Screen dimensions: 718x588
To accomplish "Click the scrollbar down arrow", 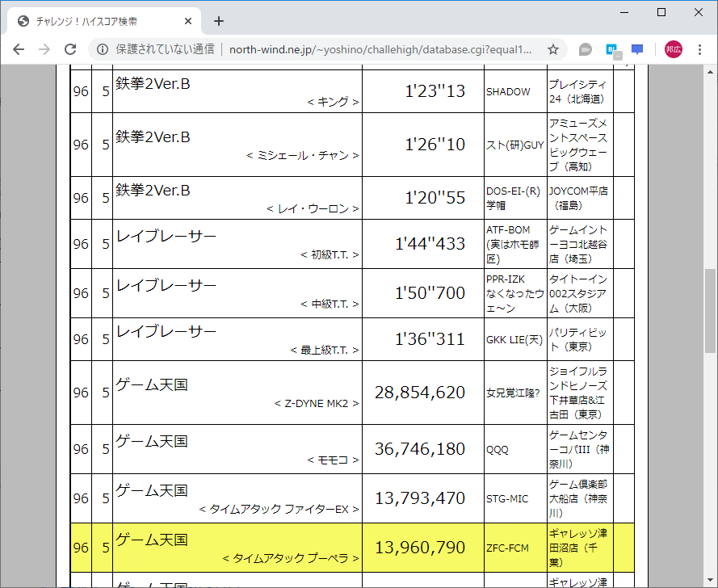I will coord(710,581).
